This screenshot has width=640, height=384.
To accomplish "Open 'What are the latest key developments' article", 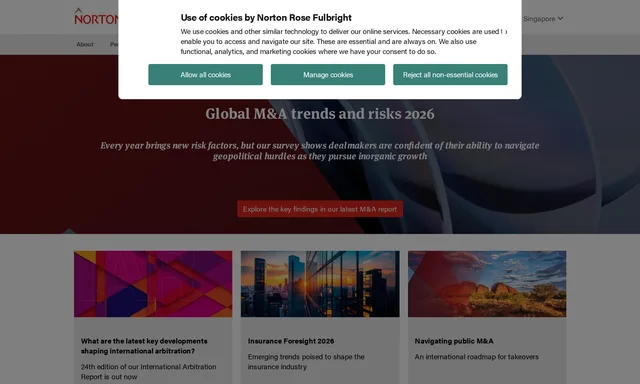I will pyautogui.click(x=144, y=346).
